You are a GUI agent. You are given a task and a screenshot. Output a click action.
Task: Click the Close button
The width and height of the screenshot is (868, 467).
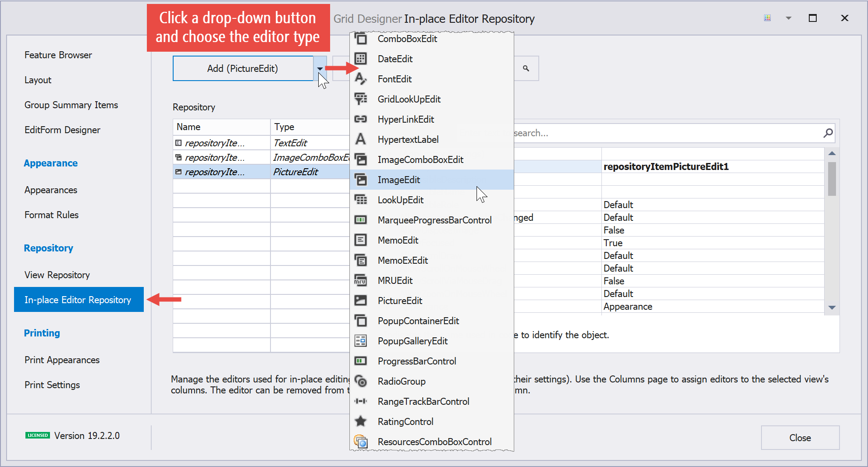point(800,438)
